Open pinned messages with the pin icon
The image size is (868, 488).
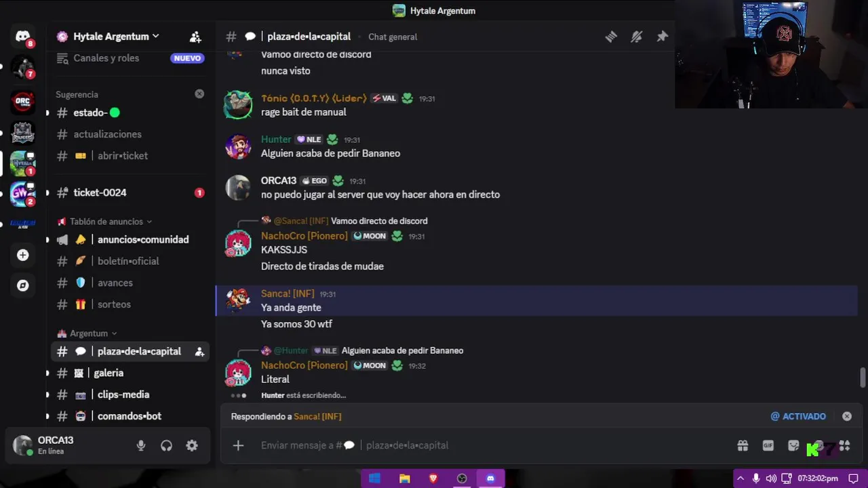pyautogui.click(x=662, y=37)
